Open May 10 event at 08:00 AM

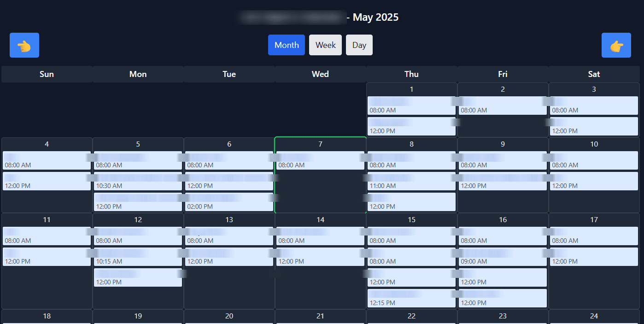(x=594, y=160)
